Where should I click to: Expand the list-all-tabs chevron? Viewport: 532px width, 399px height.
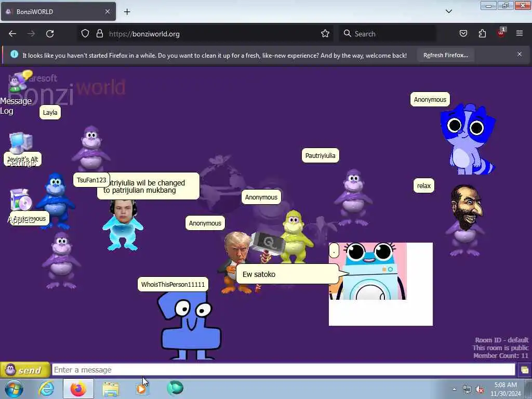tap(448, 11)
